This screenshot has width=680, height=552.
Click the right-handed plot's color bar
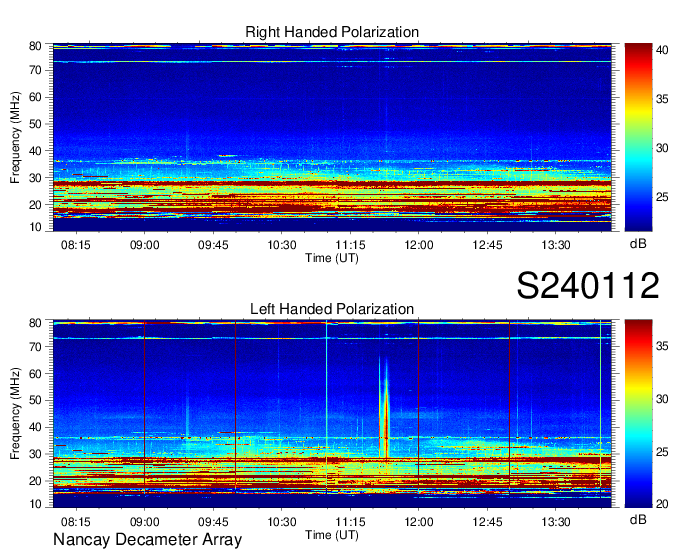tap(638, 137)
